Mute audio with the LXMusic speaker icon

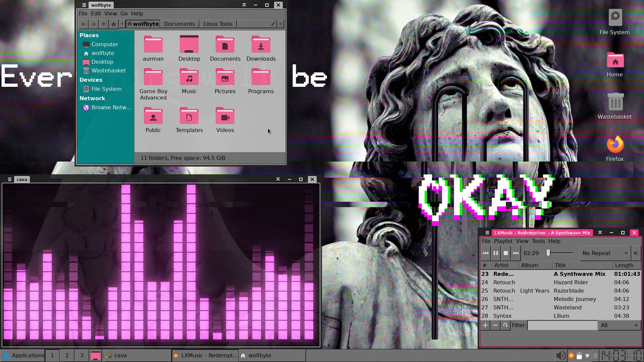[636, 253]
